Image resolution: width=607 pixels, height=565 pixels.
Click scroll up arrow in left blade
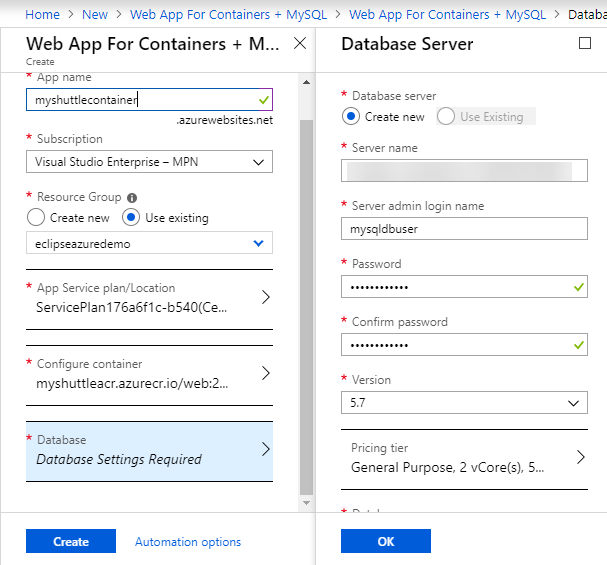(x=306, y=82)
